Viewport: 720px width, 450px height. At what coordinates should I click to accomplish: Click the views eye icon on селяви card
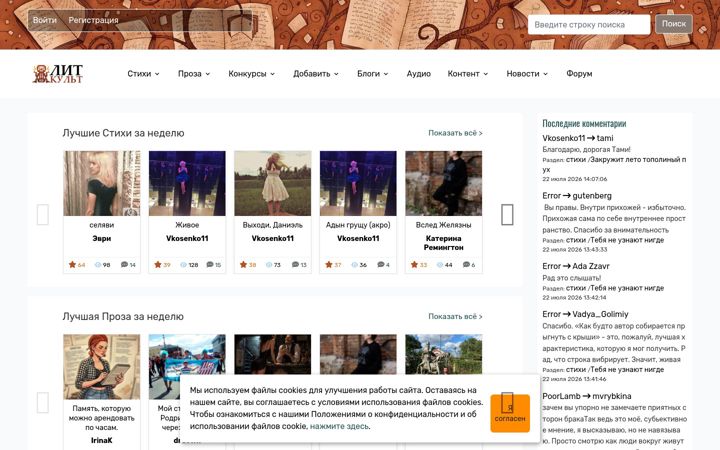click(97, 264)
